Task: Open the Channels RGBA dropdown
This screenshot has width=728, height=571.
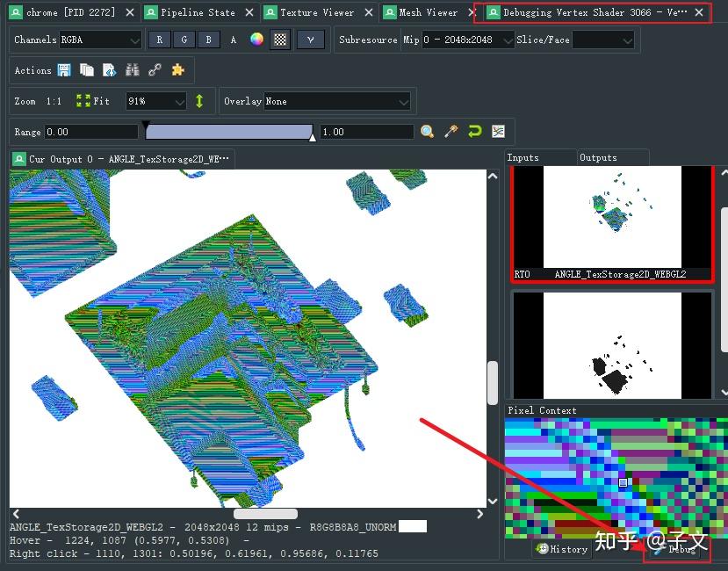Action: 99,40
